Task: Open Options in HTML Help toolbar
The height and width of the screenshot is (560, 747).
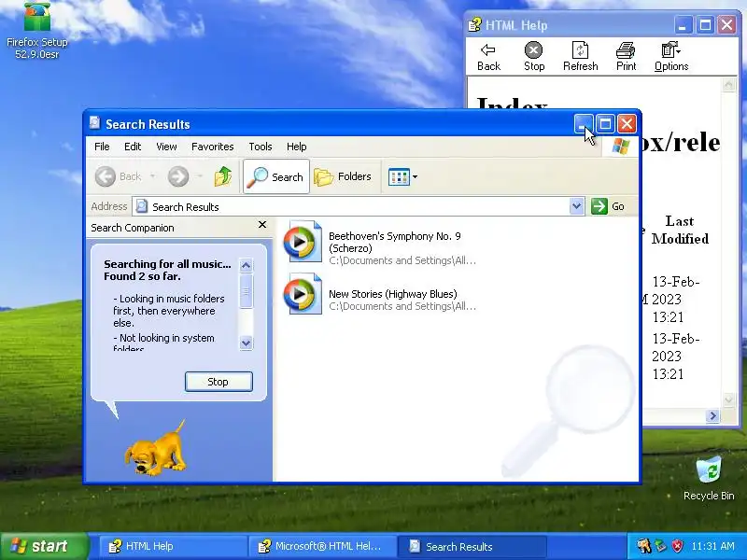Action: point(671,57)
